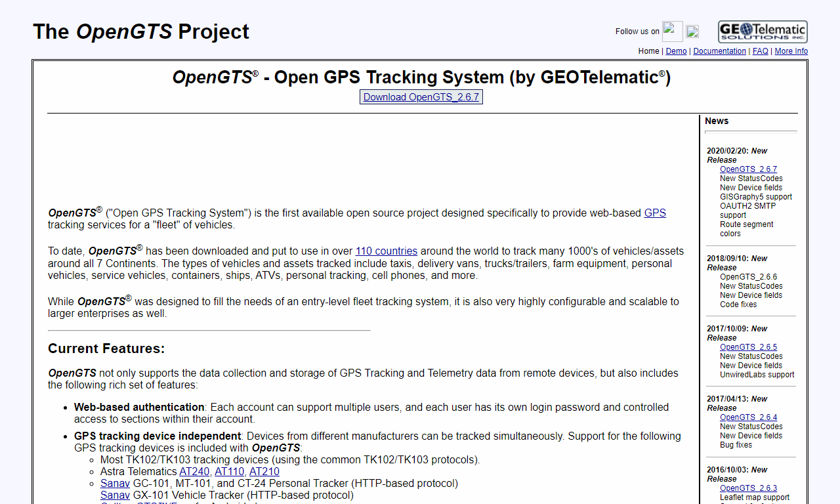Click 'OpenGTS_2.6.6' news text

[748, 277]
